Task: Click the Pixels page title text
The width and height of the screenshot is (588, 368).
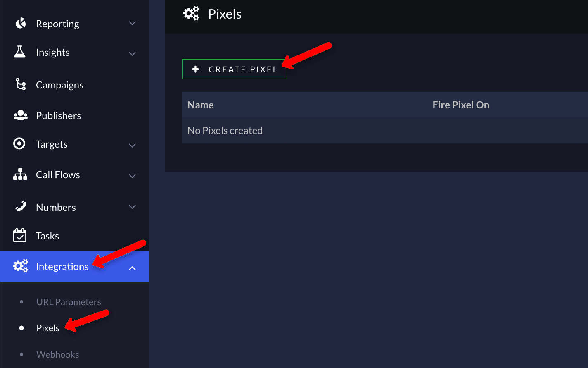Action: coord(225,14)
